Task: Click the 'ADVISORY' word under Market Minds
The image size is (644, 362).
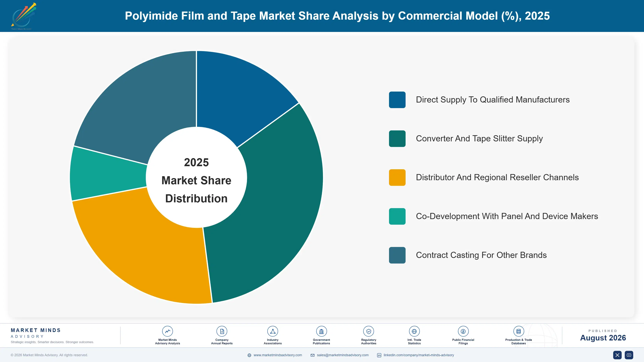Action: tap(27, 337)
